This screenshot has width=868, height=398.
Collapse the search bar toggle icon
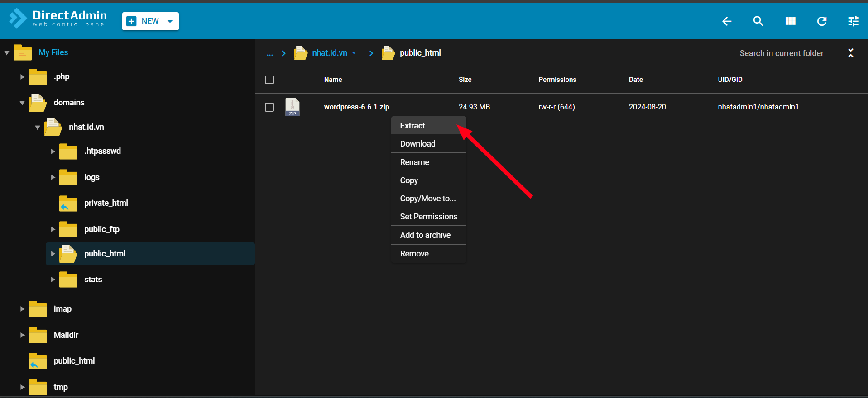click(851, 53)
